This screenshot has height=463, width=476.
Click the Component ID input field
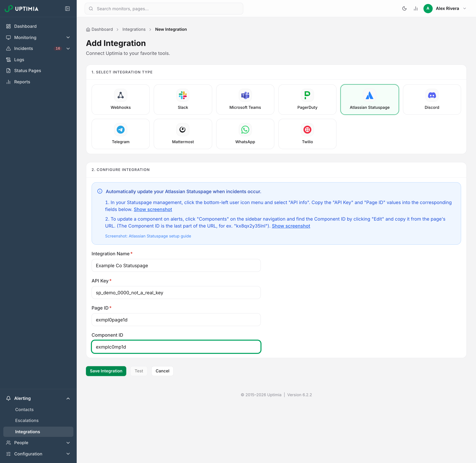pyautogui.click(x=176, y=347)
